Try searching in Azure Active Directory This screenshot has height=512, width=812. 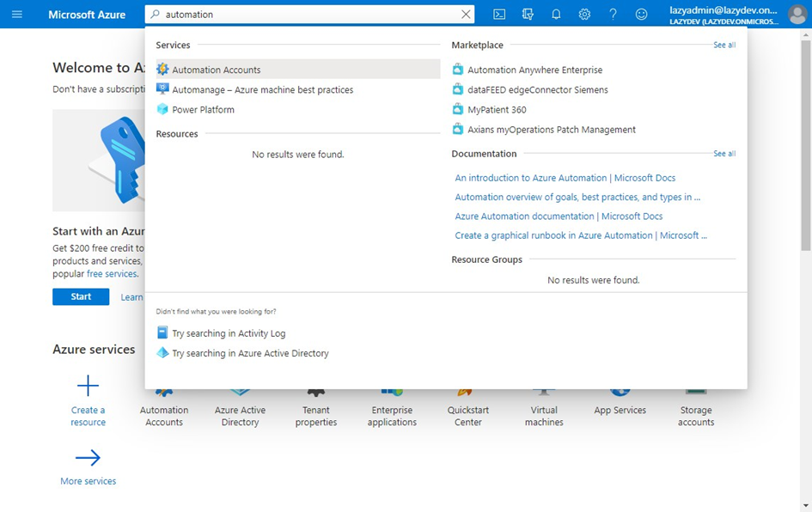point(250,353)
